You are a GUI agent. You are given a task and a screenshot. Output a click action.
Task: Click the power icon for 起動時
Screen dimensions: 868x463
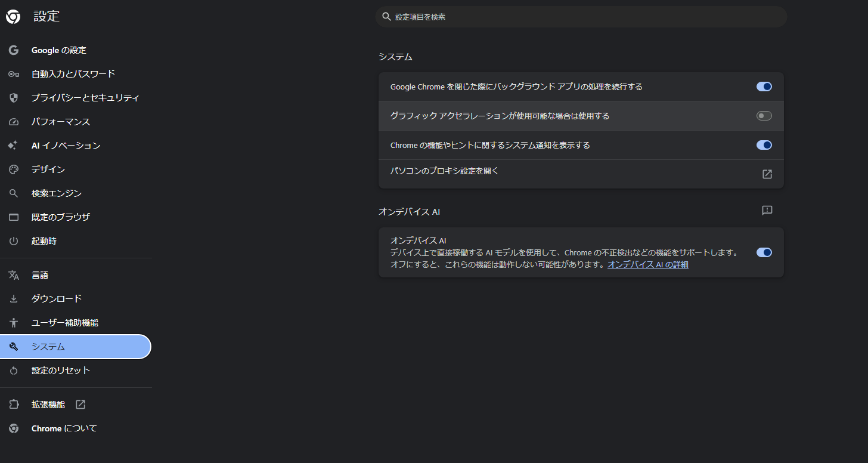coord(14,241)
